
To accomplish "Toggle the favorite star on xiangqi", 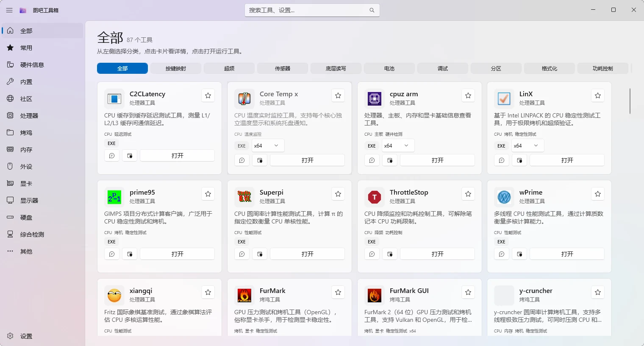I will [x=208, y=292].
